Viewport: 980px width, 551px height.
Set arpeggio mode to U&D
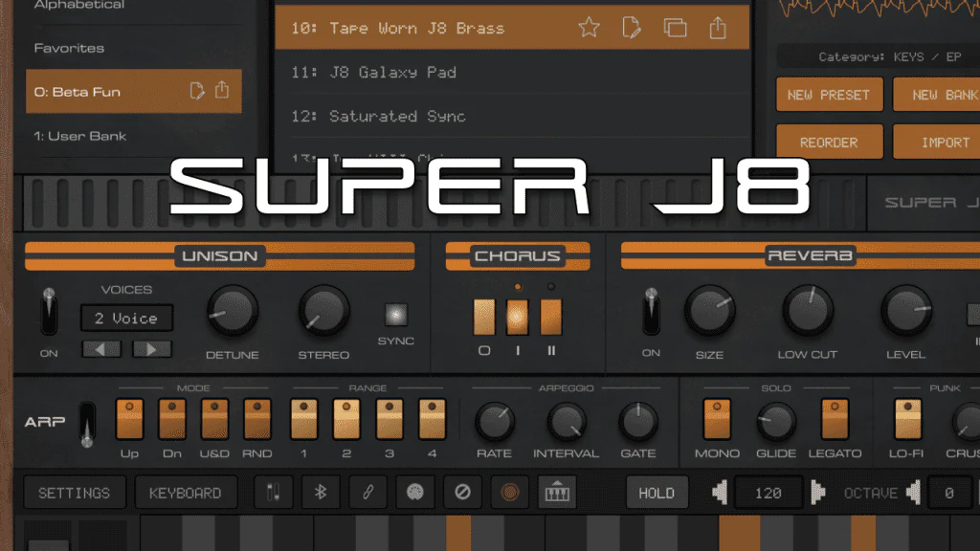coord(214,419)
